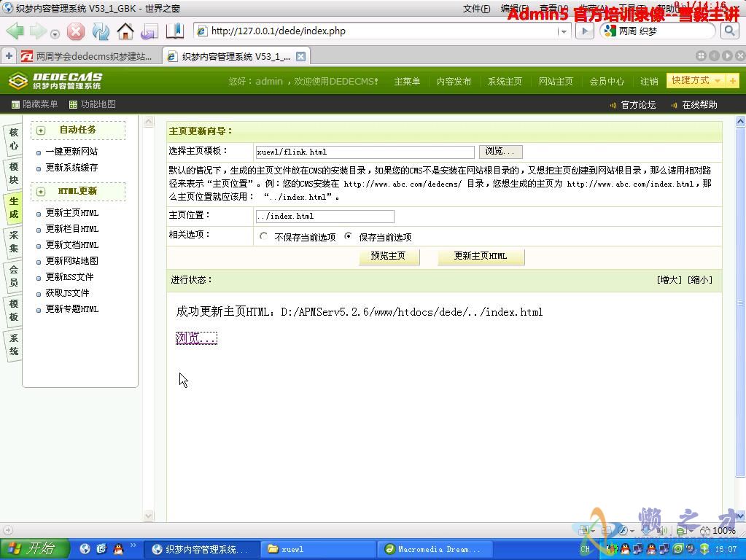
Task: Open the address bar history dropdown
Action: (x=562, y=31)
